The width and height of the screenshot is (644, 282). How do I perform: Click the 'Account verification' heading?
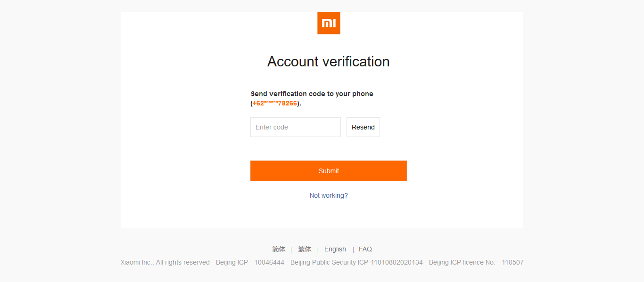(328, 62)
